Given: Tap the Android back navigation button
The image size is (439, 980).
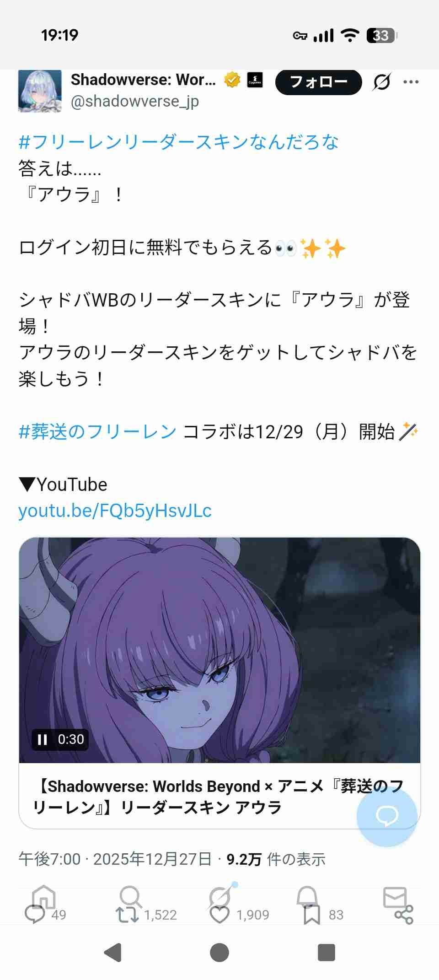Looking at the screenshot, I should click(113, 953).
